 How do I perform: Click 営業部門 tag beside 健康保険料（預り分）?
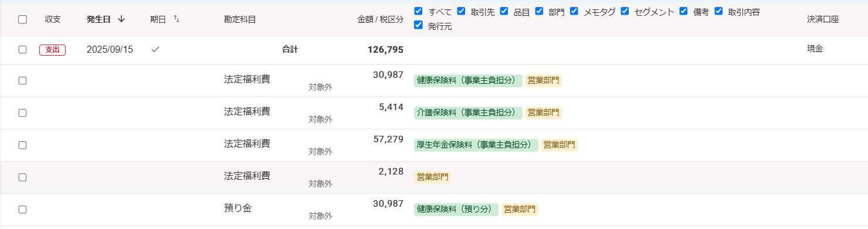(519, 210)
